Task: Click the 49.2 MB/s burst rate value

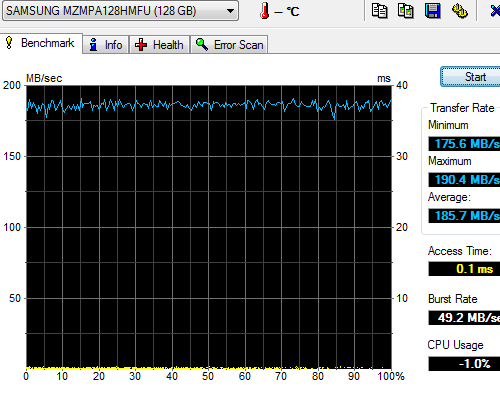Action: click(x=464, y=317)
